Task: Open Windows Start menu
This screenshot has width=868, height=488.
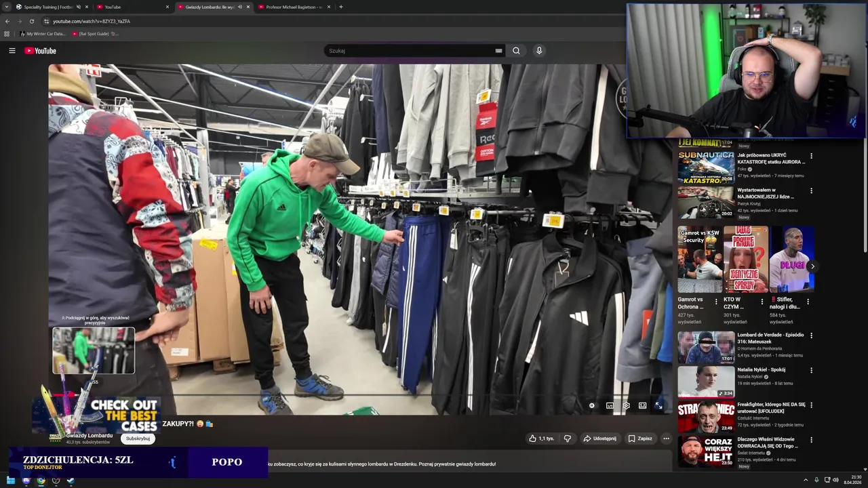Action: 11,481
